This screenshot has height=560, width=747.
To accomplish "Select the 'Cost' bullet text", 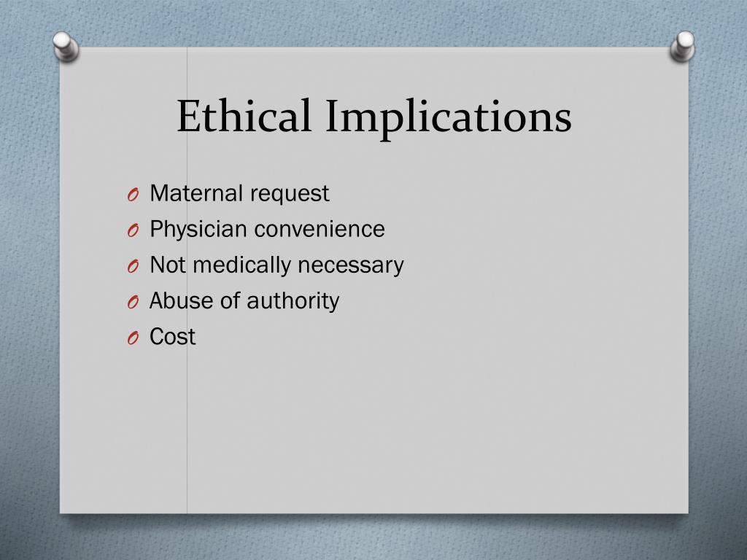I will click(x=172, y=337).
